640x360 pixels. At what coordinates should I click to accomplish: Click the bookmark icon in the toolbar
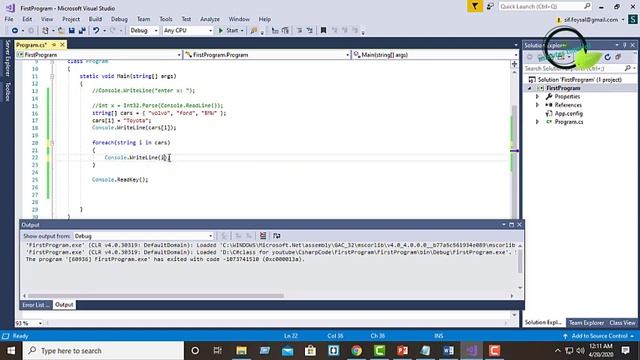click(x=323, y=31)
